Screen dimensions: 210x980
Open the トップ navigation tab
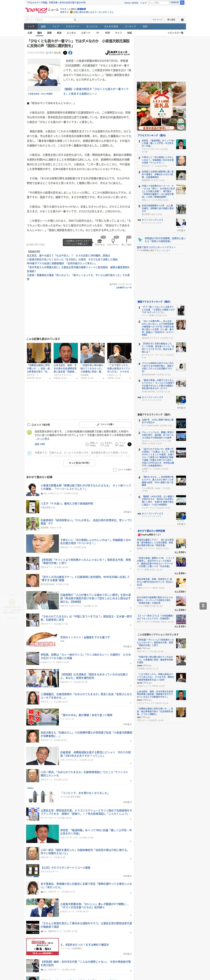click(31, 27)
